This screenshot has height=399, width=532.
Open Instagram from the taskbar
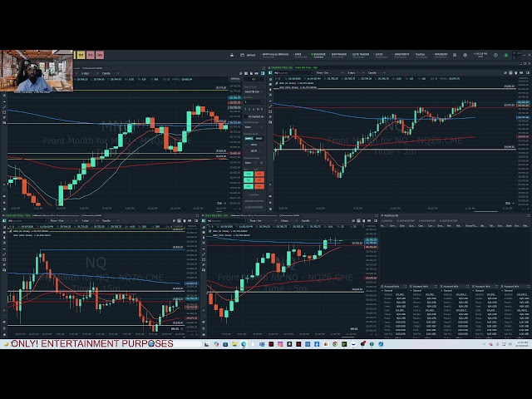280,344
